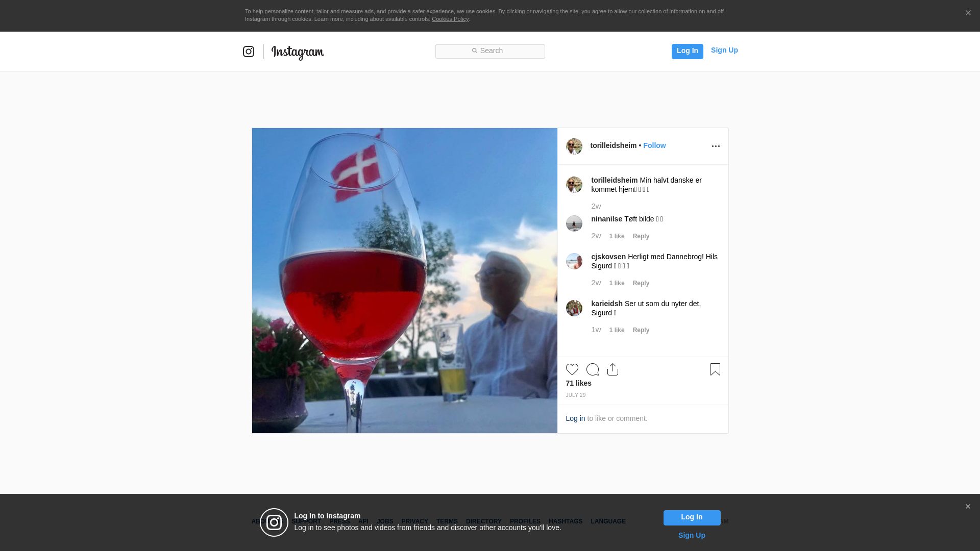
Task: Open the LANGUAGE footer selector
Action: point(608,521)
